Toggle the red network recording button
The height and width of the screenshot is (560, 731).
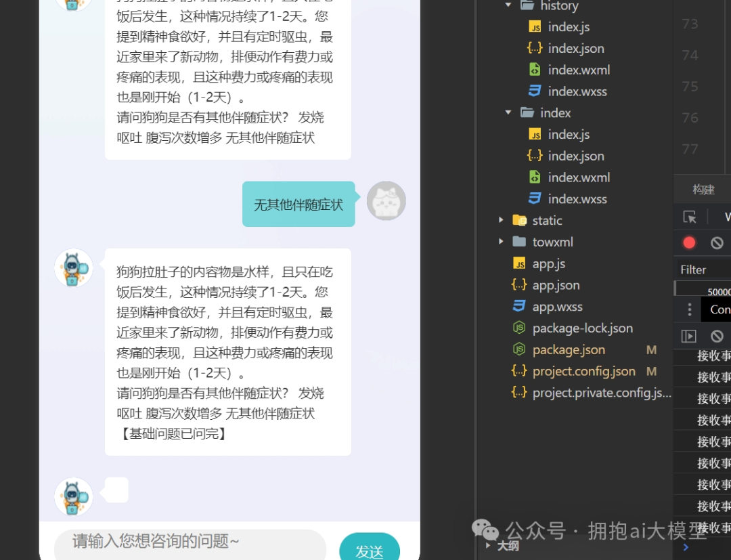(x=689, y=242)
